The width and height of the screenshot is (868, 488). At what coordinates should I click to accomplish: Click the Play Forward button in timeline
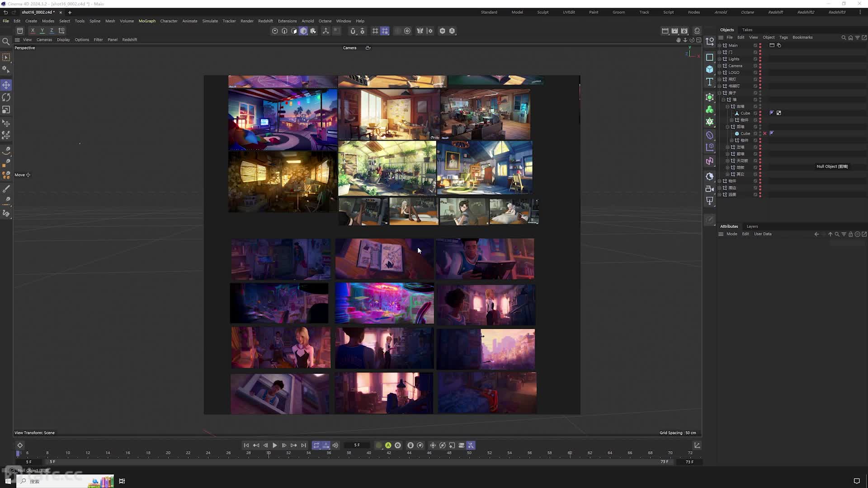[x=274, y=446]
